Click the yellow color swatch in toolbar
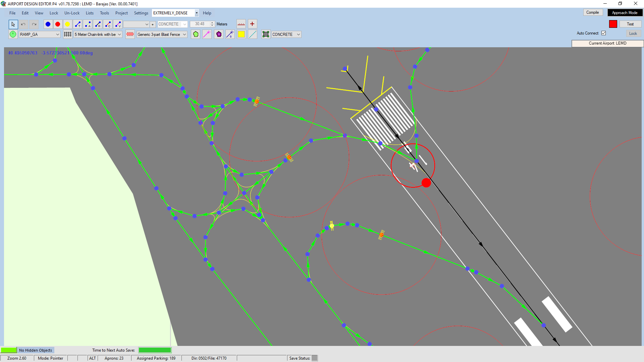 pos(241,34)
